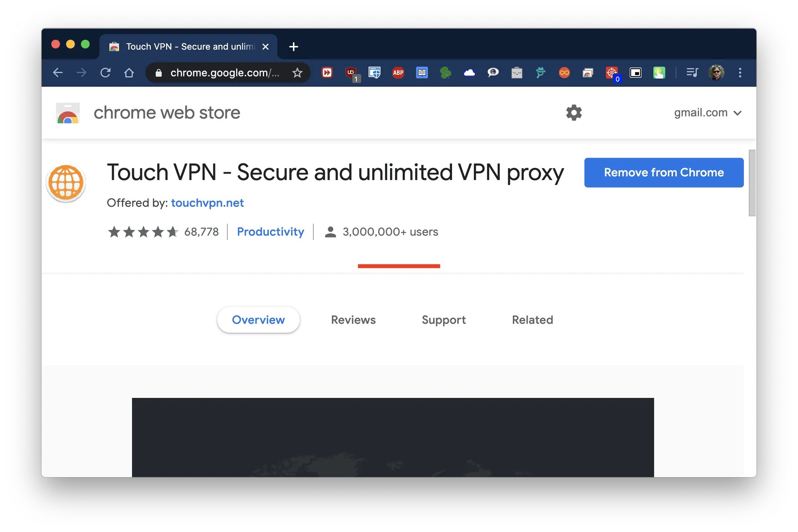Click the dark world map screenshot preview

coord(393,437)
